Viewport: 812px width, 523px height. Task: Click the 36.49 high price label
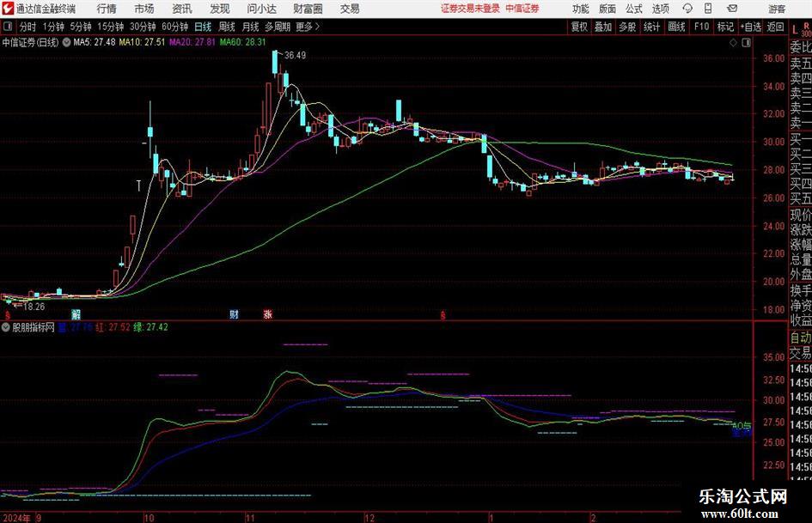(x=296, y=56)
